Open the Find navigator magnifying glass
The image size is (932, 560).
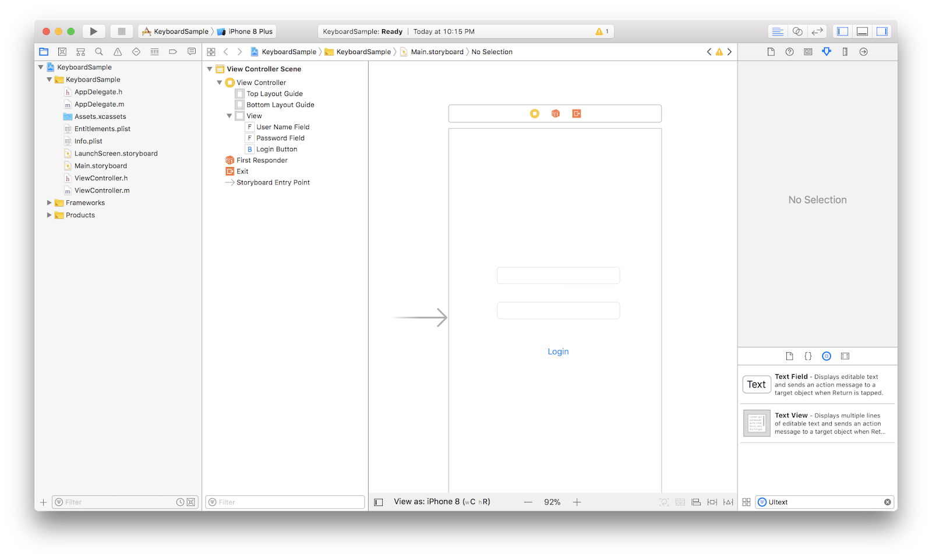pyautogui.click(x=99, y=51)
